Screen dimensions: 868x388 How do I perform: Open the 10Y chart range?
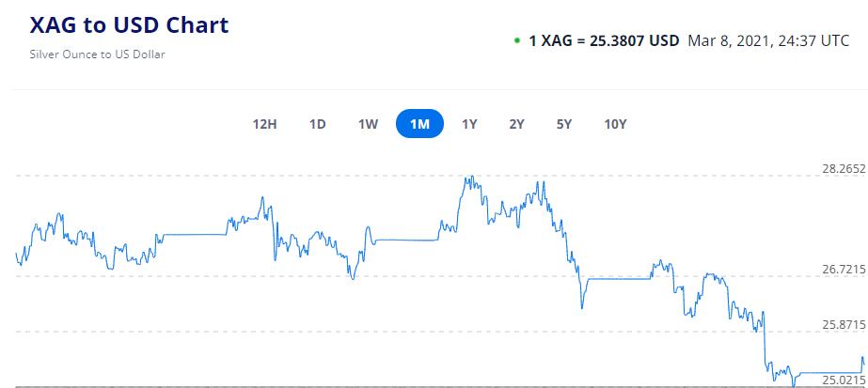coord(615,124)
